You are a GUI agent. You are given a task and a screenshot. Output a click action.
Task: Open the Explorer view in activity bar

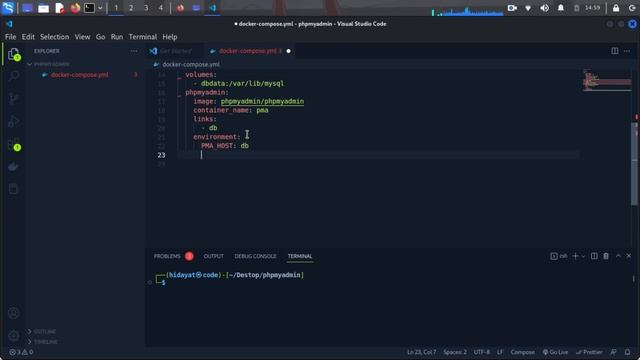[x=13, y=53]
